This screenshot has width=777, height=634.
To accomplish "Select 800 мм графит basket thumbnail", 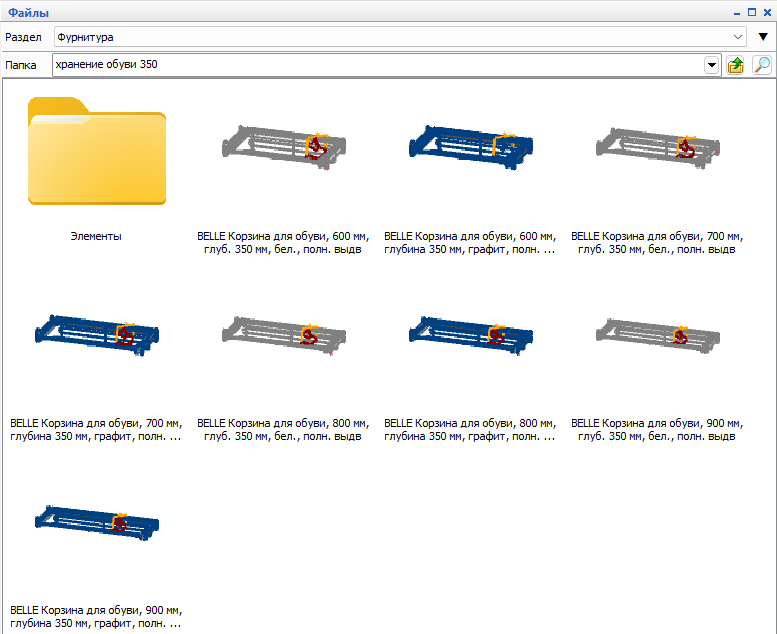I will (471, 335).
